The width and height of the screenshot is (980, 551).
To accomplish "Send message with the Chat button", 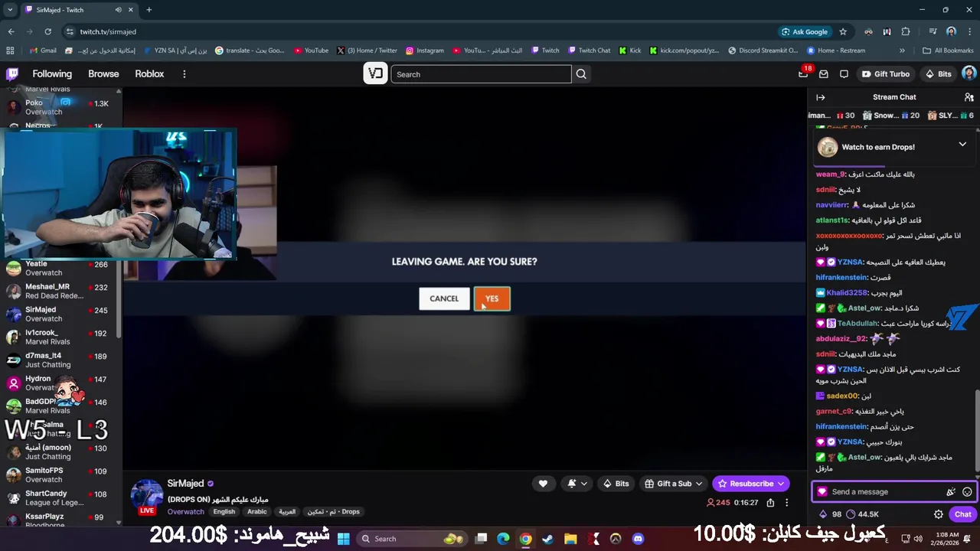I will click(962, 514).
